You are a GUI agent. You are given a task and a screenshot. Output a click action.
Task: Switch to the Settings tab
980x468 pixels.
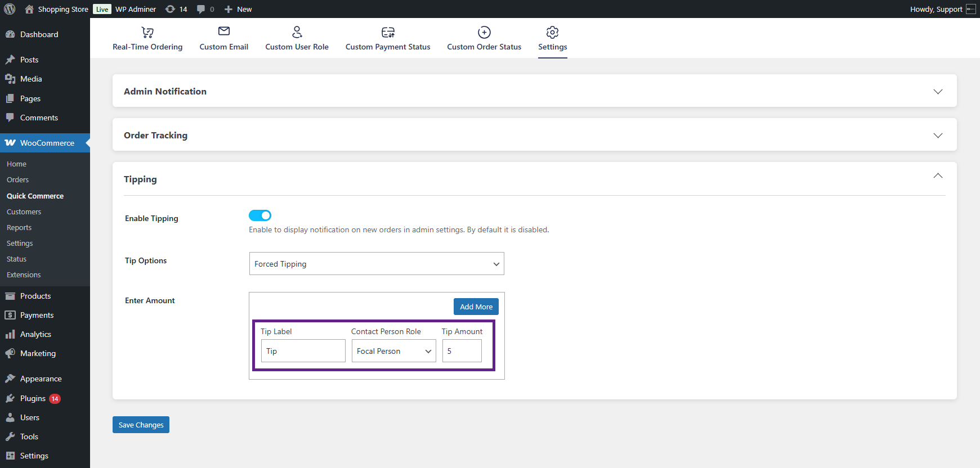552,38
